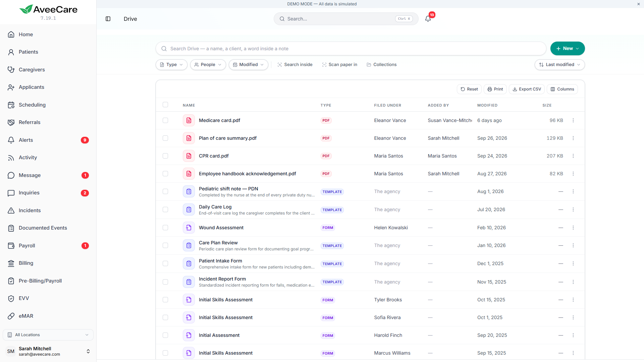Open the People filter dropdown
The width and height of the screenshot is (644, 362).
[208, 65]
